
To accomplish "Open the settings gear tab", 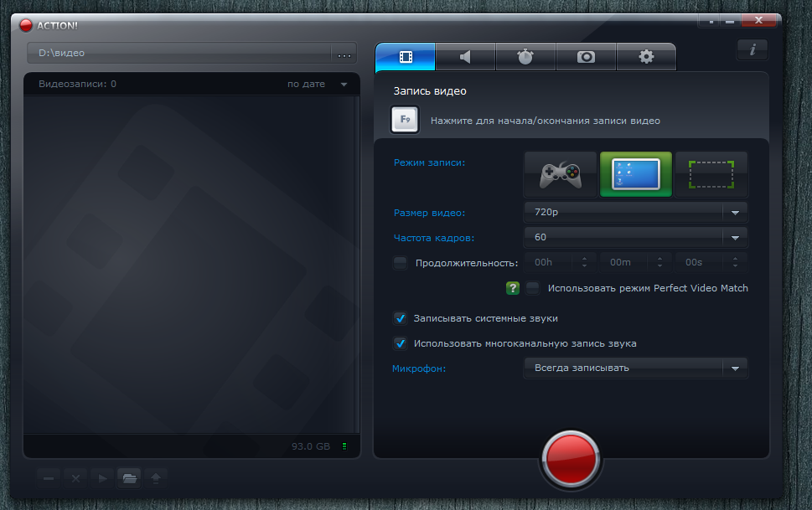I will coord(646,56).
